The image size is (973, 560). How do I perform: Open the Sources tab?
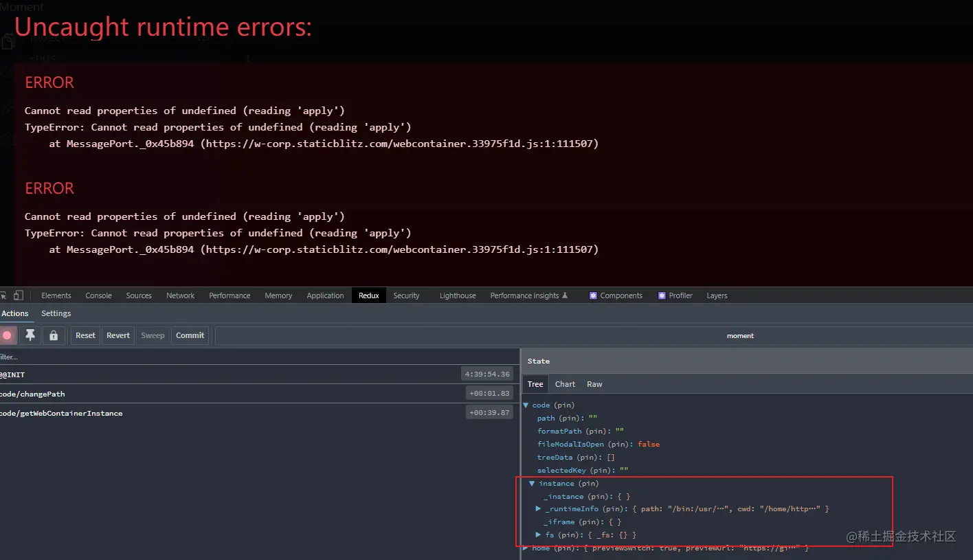pyautogui.click(x=139, y=295)
